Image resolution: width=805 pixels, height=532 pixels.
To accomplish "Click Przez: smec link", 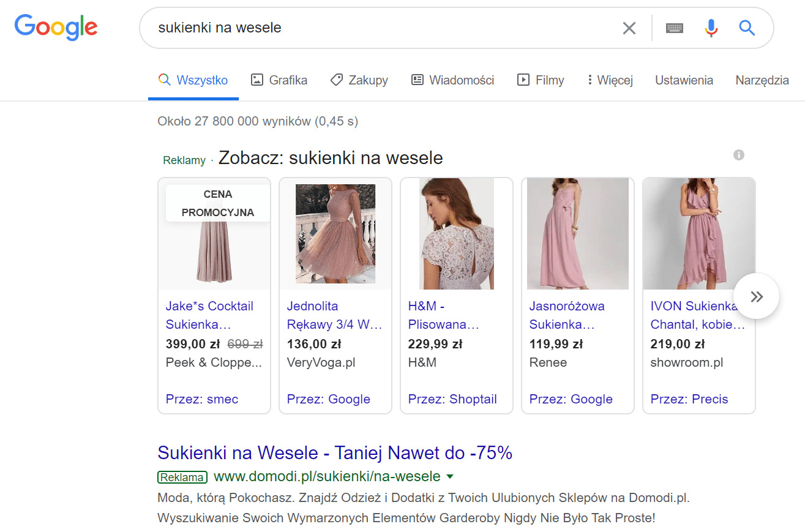I will click(x=202, y=399).
